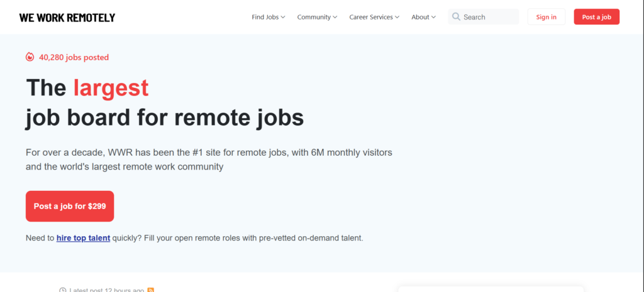Image resolution: width=644 pixels, height=292 pixels.
Task: Click 'job board for remote jobs' heading
Action: [165, 117]
